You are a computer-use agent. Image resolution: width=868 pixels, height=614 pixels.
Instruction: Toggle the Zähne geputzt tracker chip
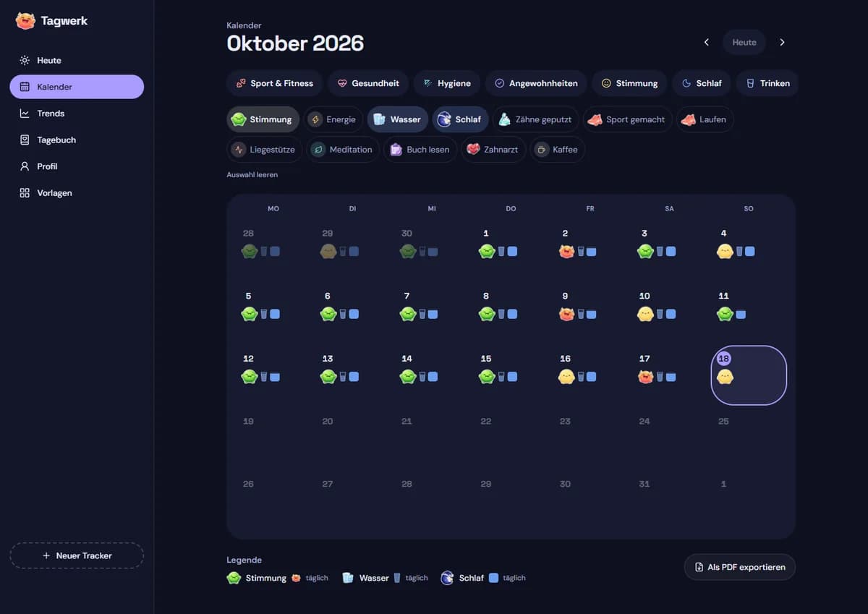[536, 119]
